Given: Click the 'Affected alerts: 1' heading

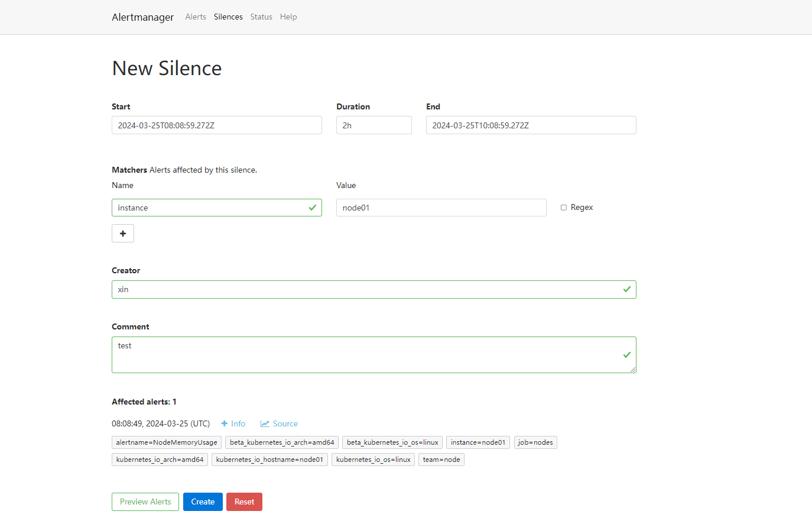Looking at the screenshot, I should click(x=144, y=402).
